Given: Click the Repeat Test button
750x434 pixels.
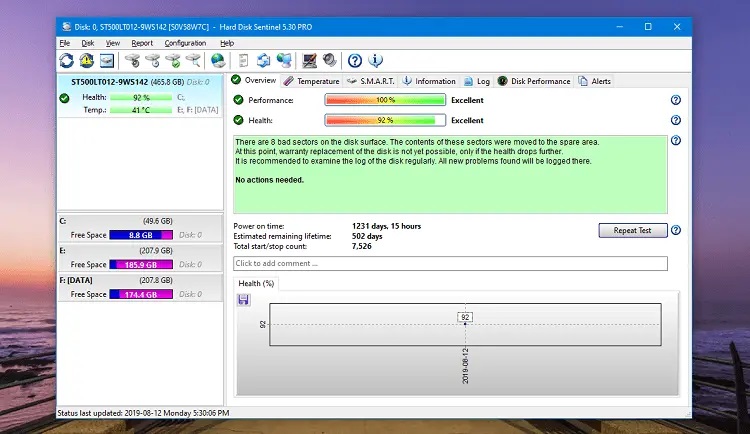Looking at the screenshot, I should pyautogui.click(x=632, y=230).
